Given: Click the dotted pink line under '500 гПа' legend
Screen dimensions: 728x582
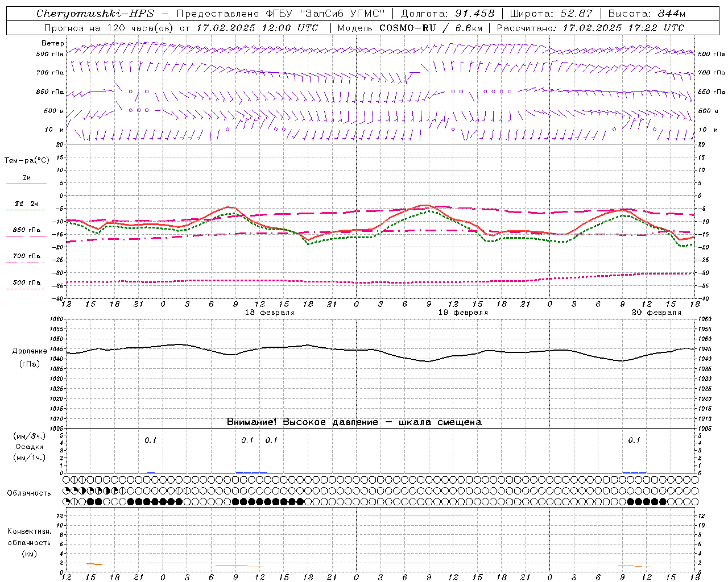Looking at the screenshot, I should tap(25, 289).
